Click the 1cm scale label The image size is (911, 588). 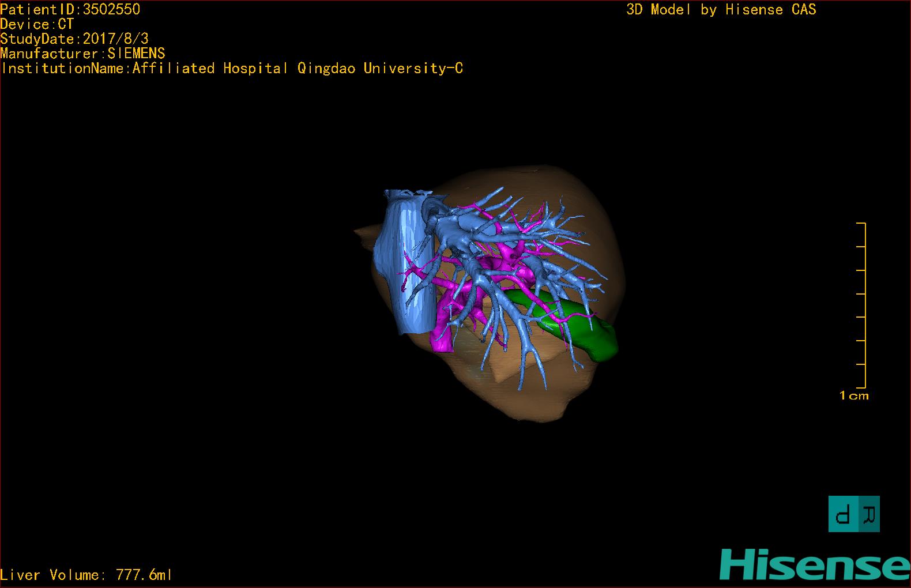pos(854,395)
